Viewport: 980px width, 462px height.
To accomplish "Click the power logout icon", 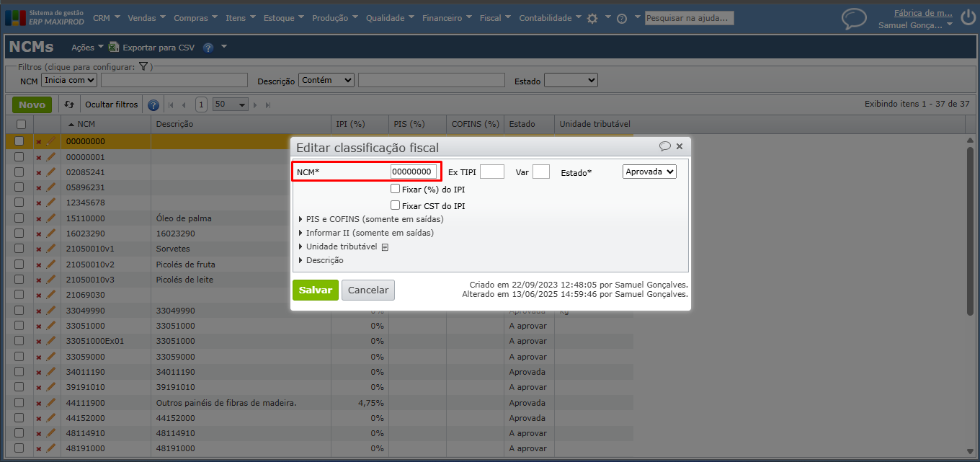I will pyautogui.click(x=968, y=18).
